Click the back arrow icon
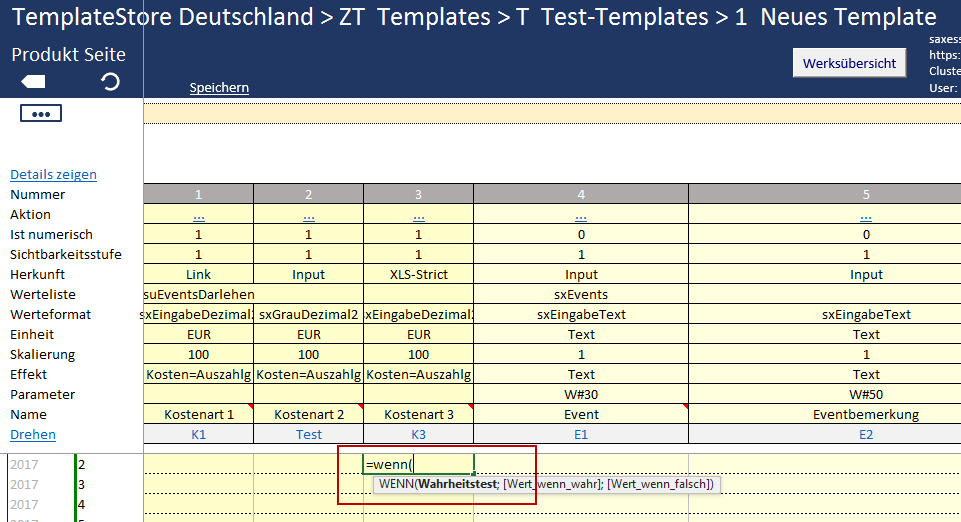This screenshot has height=522, width=961. pos(33,82)
